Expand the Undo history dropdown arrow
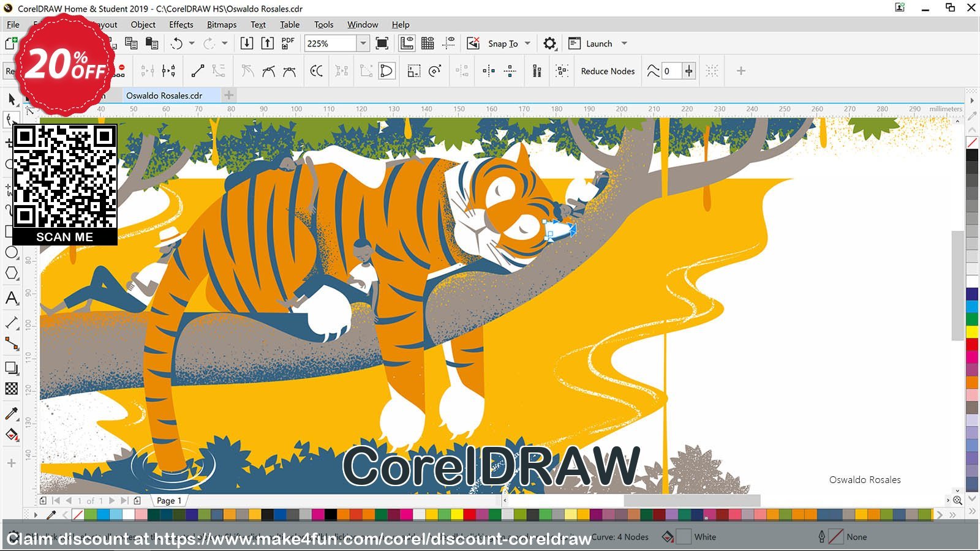The height and width of the screenshot is (551, 980). pos(192,43)
